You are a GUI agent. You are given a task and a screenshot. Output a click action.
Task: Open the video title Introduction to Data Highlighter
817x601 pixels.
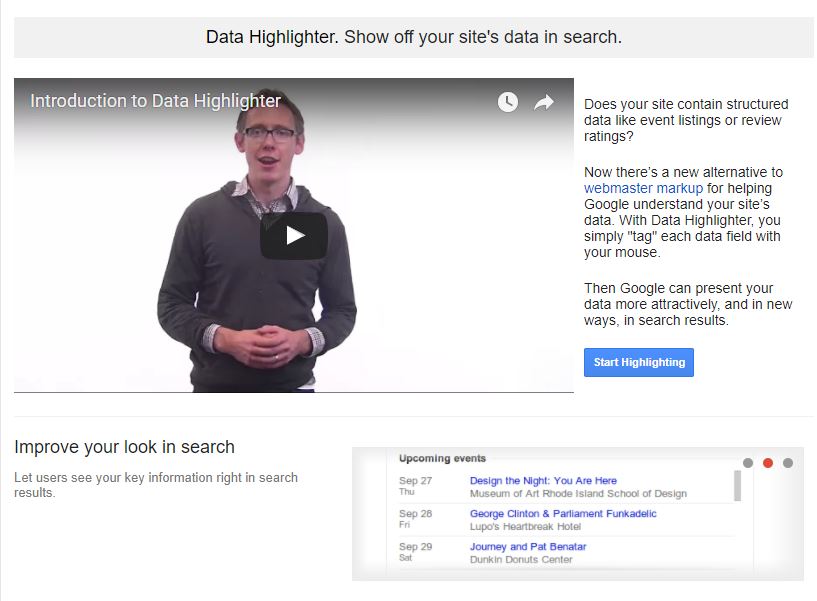tap(155, 101)
